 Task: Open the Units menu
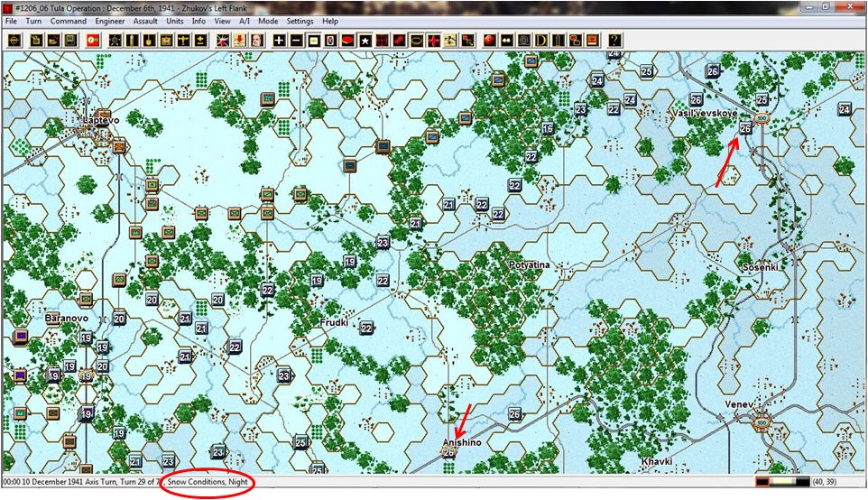click(x=175, y=21)
